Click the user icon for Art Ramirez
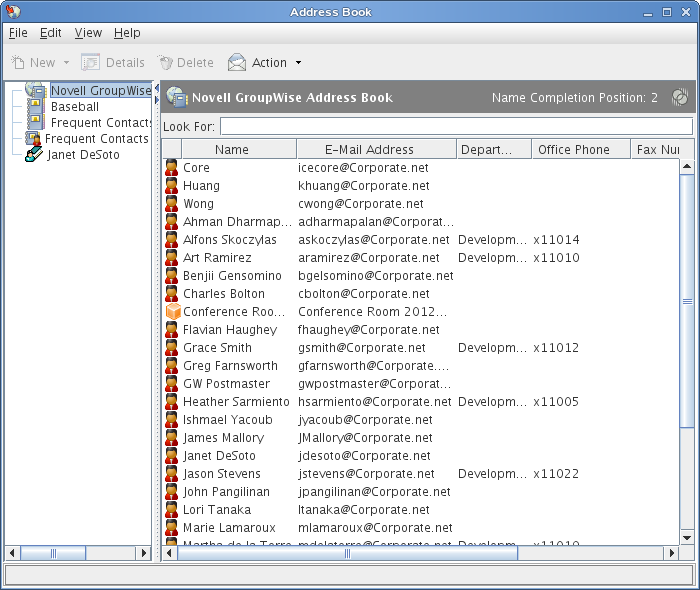 tap(171, 258)
